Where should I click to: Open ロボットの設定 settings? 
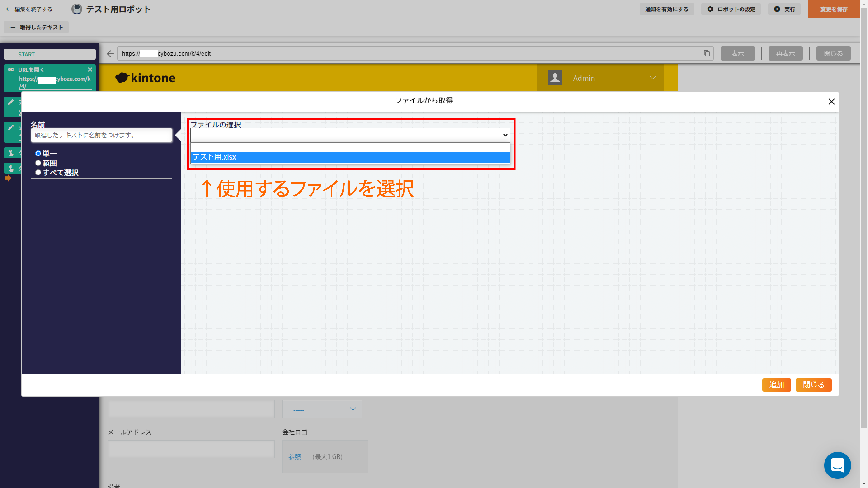click(731, 9)
